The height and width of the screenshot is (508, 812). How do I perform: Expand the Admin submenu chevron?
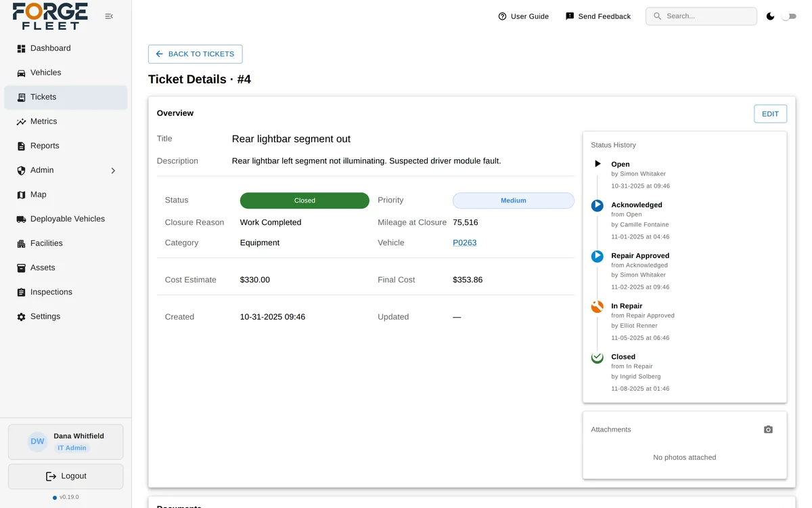(113, 171)
